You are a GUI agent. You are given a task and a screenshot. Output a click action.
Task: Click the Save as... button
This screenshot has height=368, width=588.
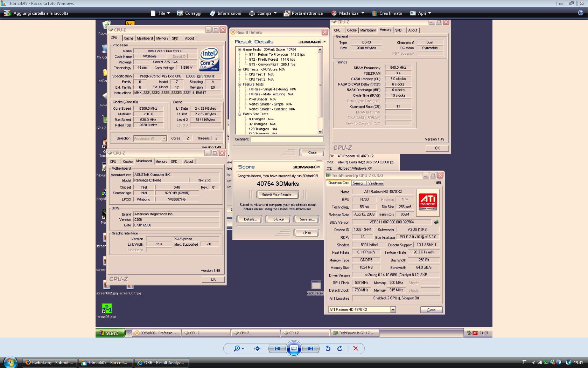coord(307,219)
